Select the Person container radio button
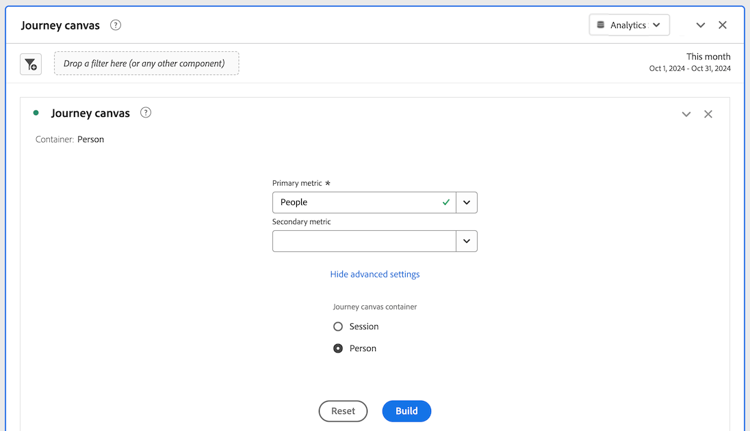The height and width of the screenshot is (431, 750). [338, 348]
